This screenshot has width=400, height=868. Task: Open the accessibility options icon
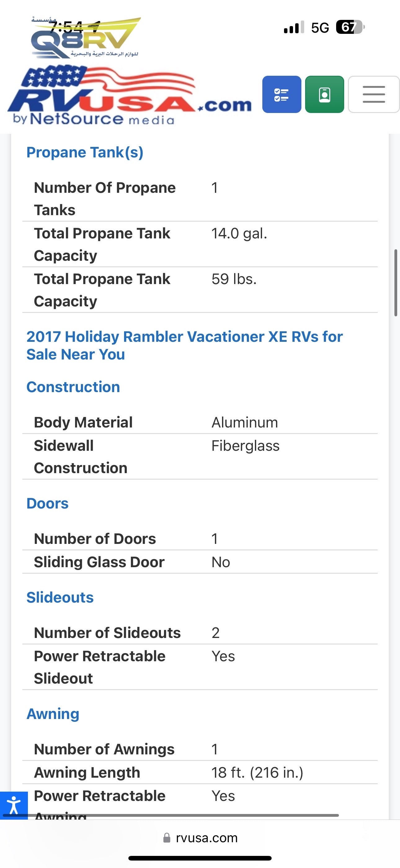coord(13,805)
